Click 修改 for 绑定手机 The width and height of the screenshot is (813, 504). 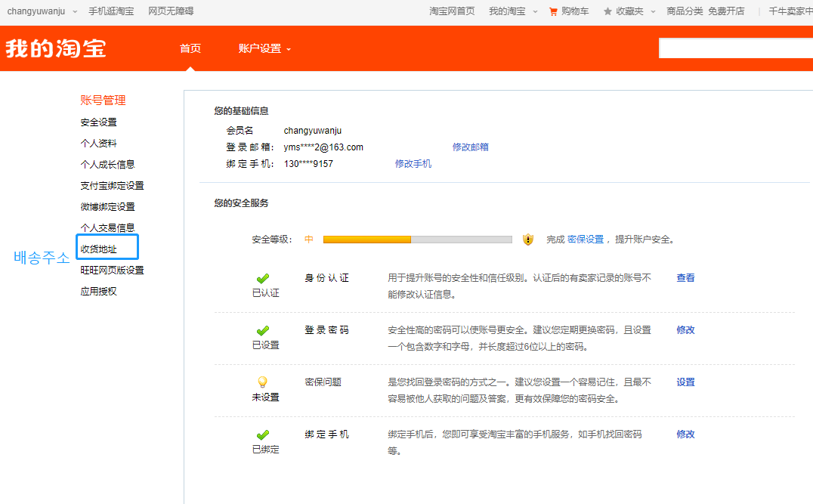coord(685,434)
